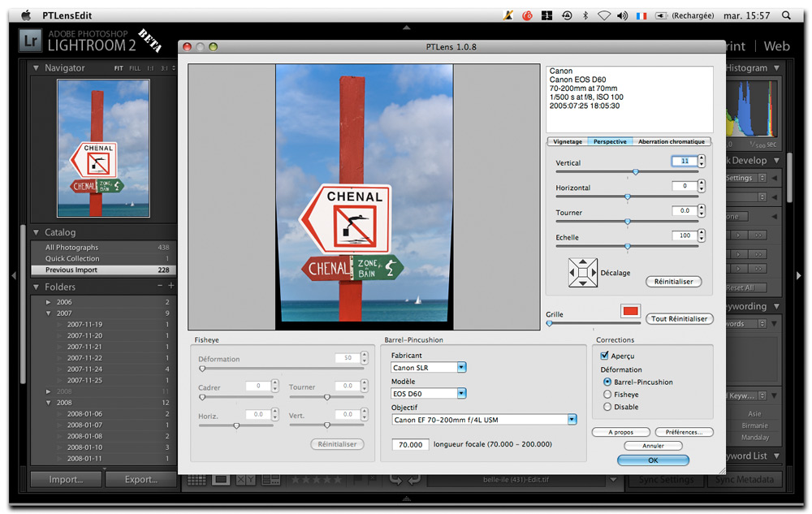Click Lightroom's rotate clockwise icon
Screen dimensions: 812x514
[x=414, y=480]
